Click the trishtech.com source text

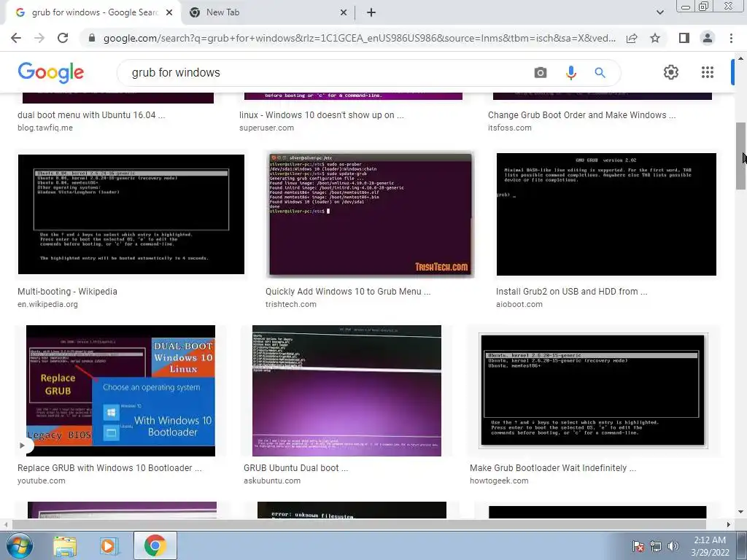(x=290, y=304)
